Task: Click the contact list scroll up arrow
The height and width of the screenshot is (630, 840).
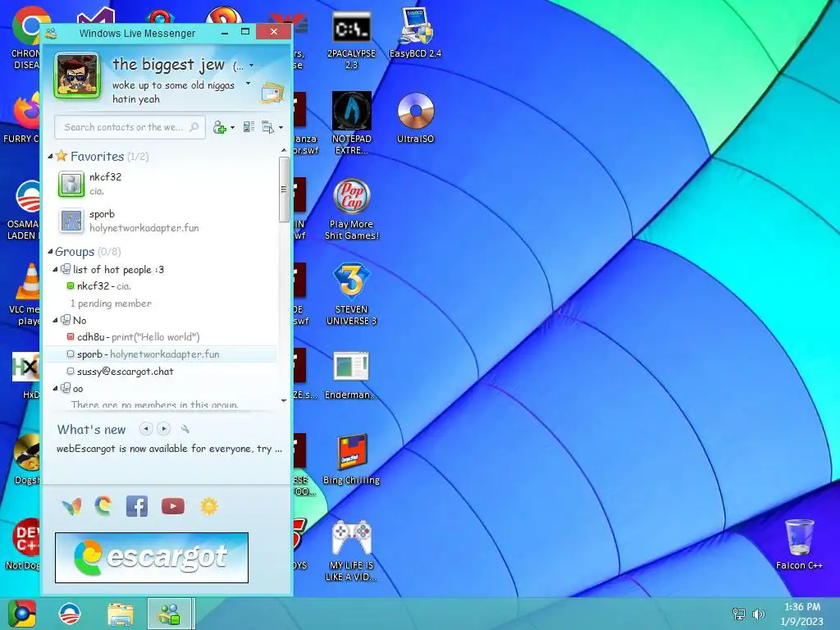Action: pos(284,151)
